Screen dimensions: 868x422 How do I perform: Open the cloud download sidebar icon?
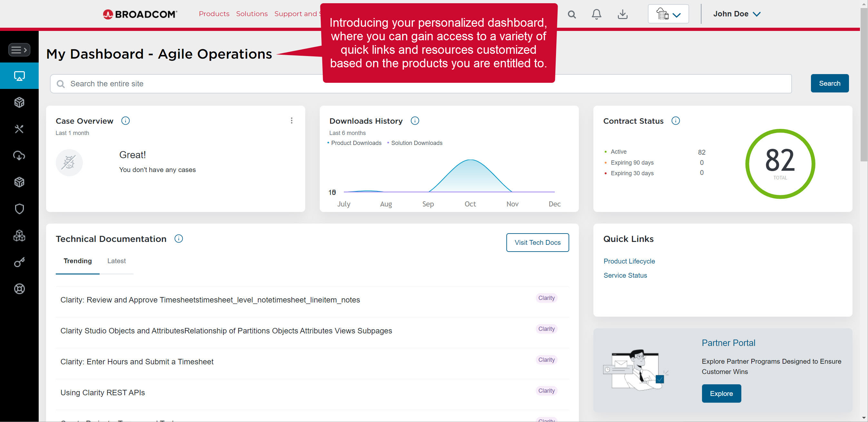(19, 156)
